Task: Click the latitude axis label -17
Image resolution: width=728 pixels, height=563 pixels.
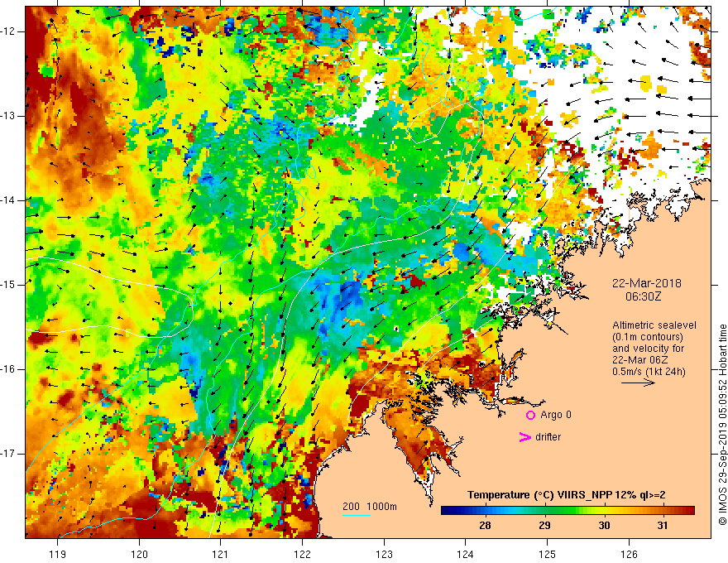Action: (x=7, y=454)
